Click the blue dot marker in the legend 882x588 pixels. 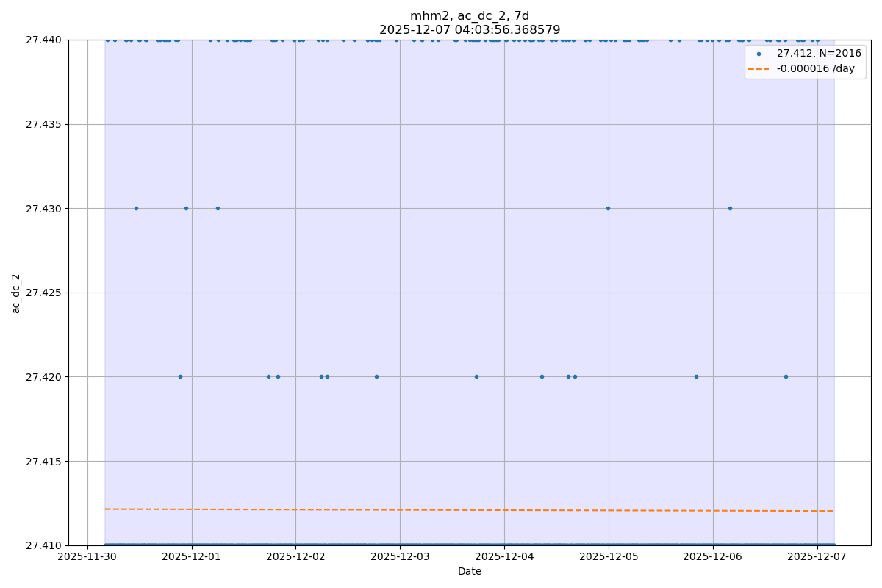759,54
